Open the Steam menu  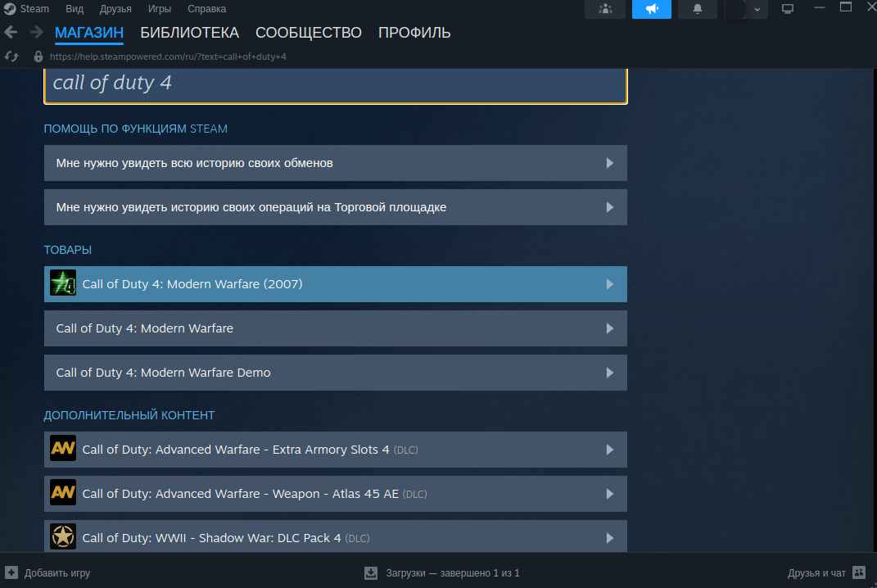point(34,9)
